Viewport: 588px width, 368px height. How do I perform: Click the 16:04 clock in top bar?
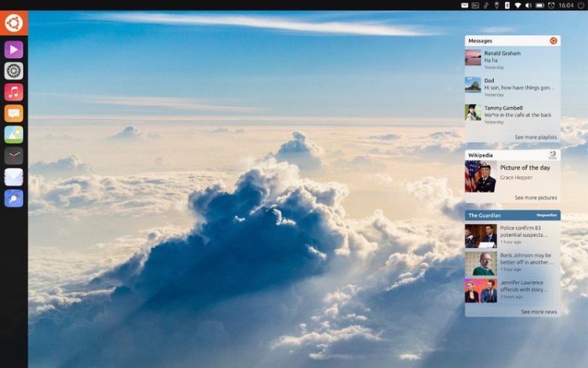pyautogui.click(x=566, y=5)
